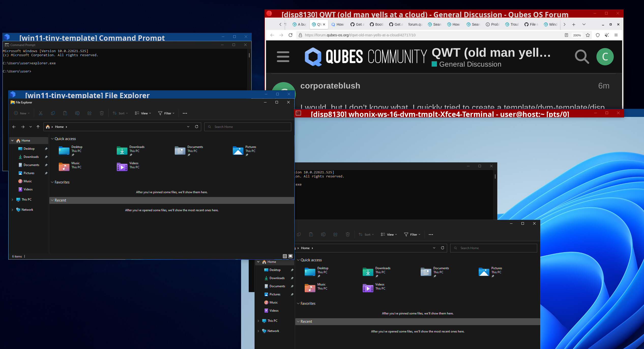Open the green C user avatar menu
Viewport: 644px width, 349px height.
605,57
